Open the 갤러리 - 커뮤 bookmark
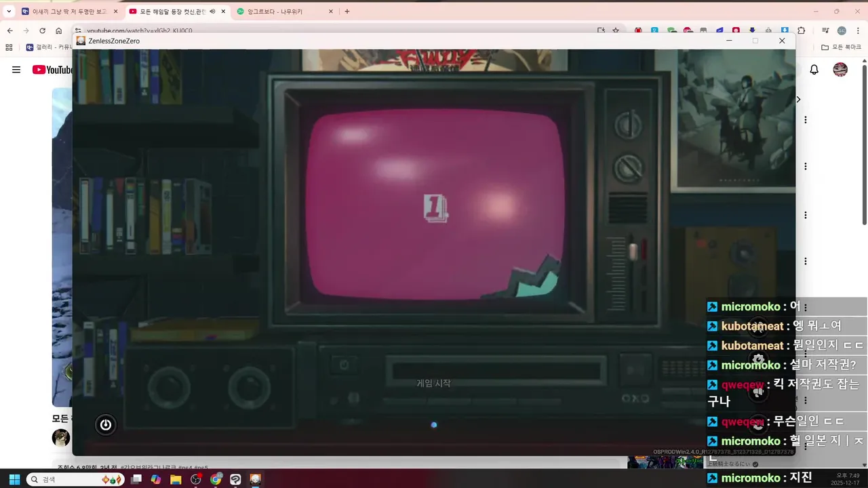Viewport: 868px width, 488px height. click(x=49, y=47)
